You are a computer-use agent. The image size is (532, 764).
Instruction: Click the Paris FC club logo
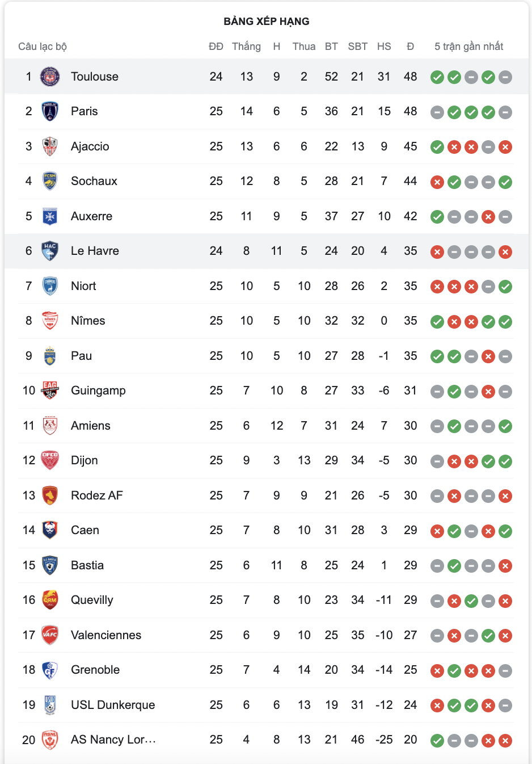(50, 111)
